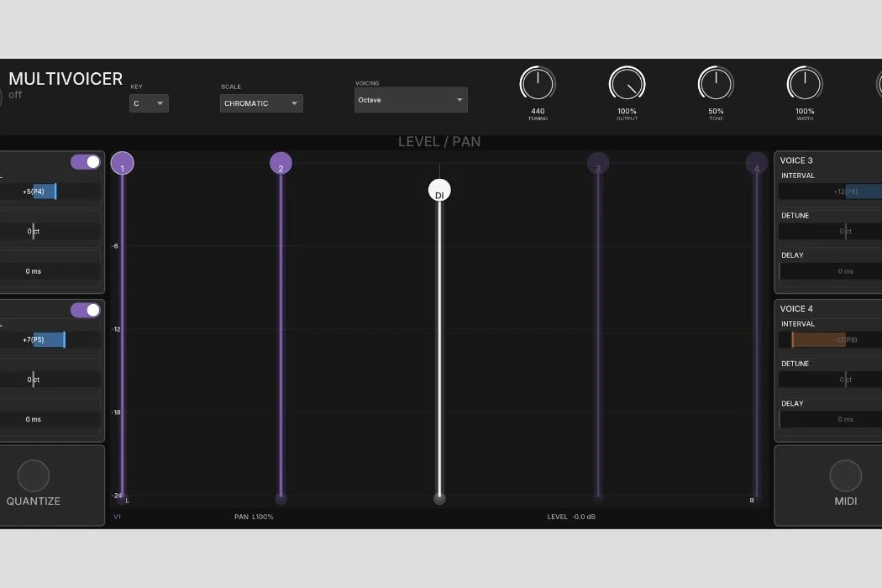Screen dimensions: 882x588
Task: Click the +7(P5) interval slider
Action: tap(50, 339)
